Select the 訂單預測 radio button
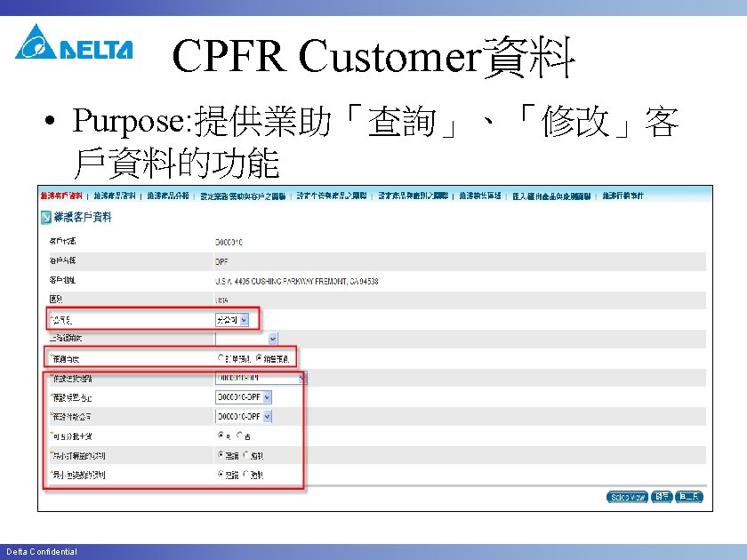The width and height of the screenshot is (747, 560). point(221,357)
